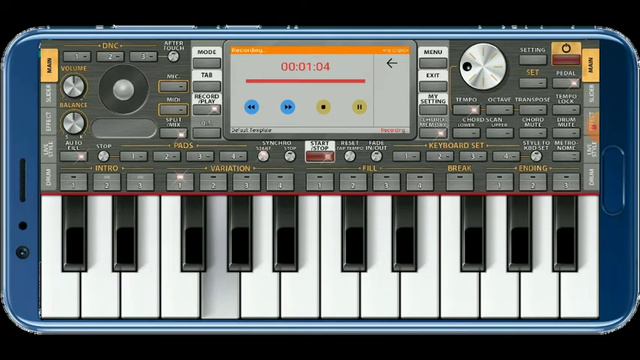Click the FADE IN/OUT round button
Viewport: 640px width, 360px height.
point(376,156)
